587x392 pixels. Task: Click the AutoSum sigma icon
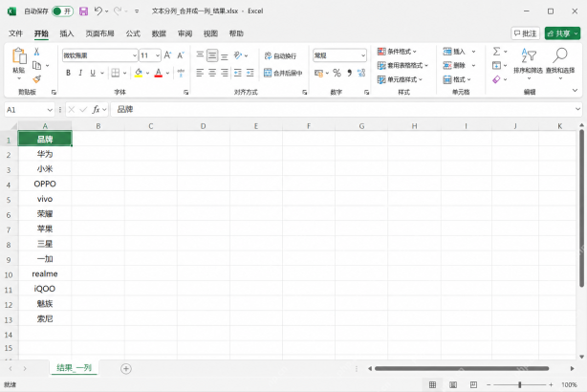point(496,52)
